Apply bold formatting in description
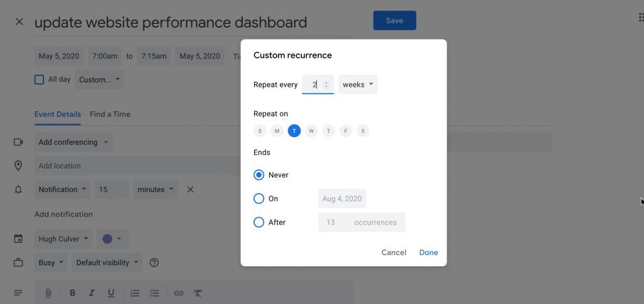The height and width of the screenshot is (304, 644). tap(72, 293)
